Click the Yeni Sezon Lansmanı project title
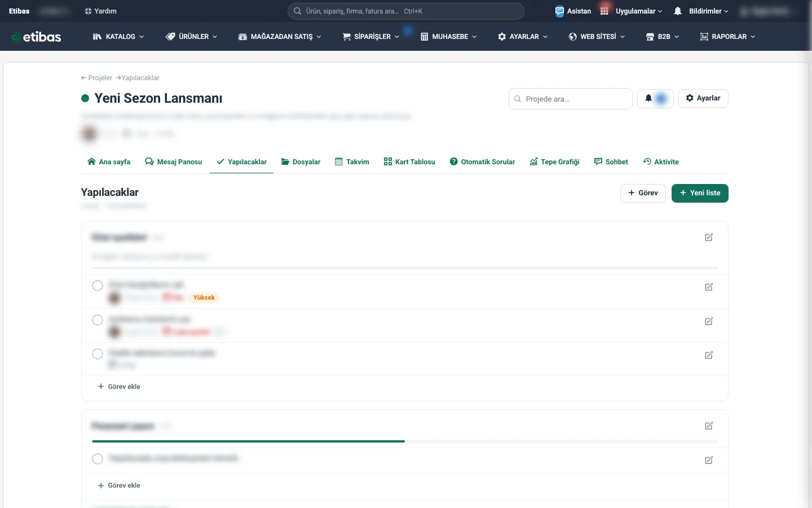 coord(158,98)
